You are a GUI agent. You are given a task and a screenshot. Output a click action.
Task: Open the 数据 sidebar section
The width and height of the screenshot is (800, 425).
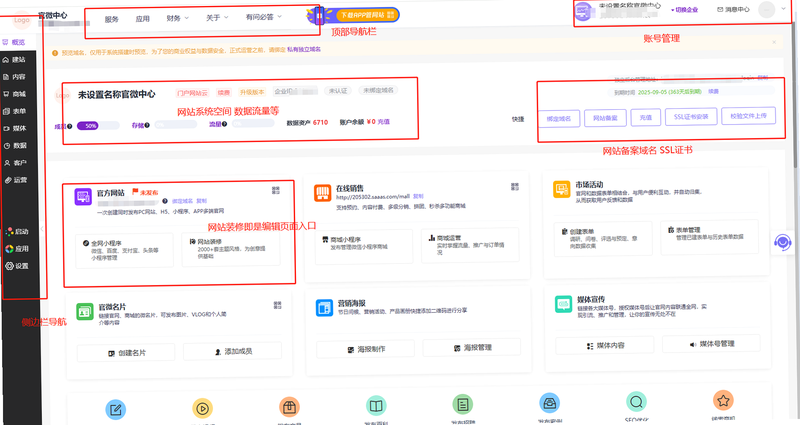[14, 145]
